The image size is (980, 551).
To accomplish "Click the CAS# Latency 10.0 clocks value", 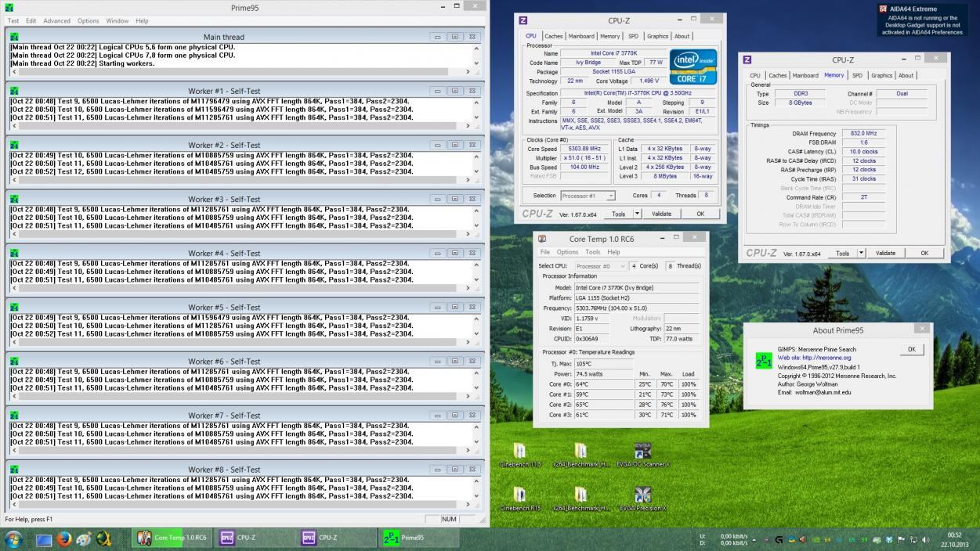I will (863, 152).
